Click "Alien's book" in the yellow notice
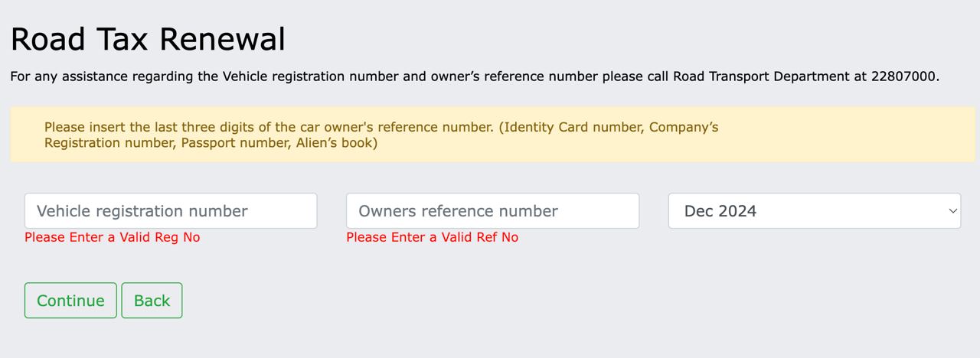 (336, 143)
